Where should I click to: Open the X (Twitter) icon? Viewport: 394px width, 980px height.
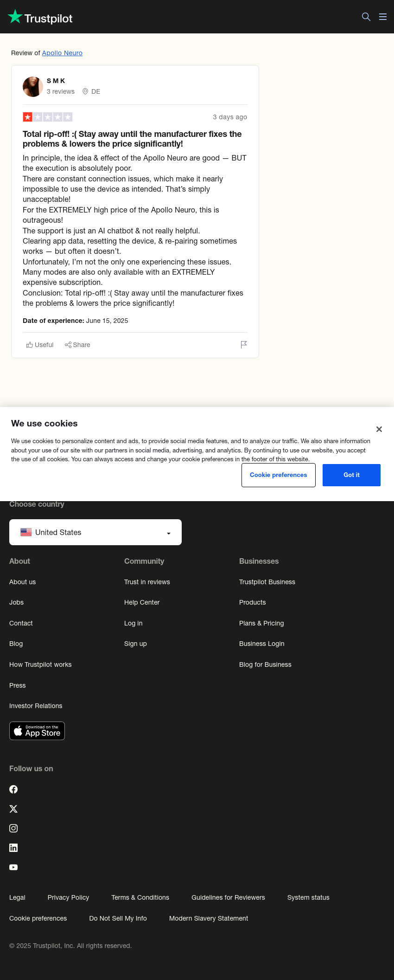[13, 809]
